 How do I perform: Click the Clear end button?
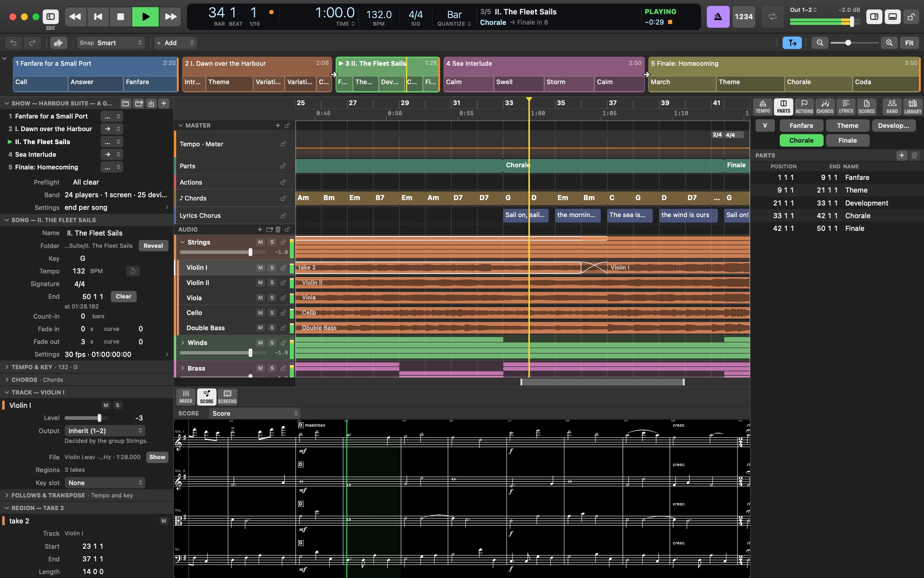click(x=123, y=296)
